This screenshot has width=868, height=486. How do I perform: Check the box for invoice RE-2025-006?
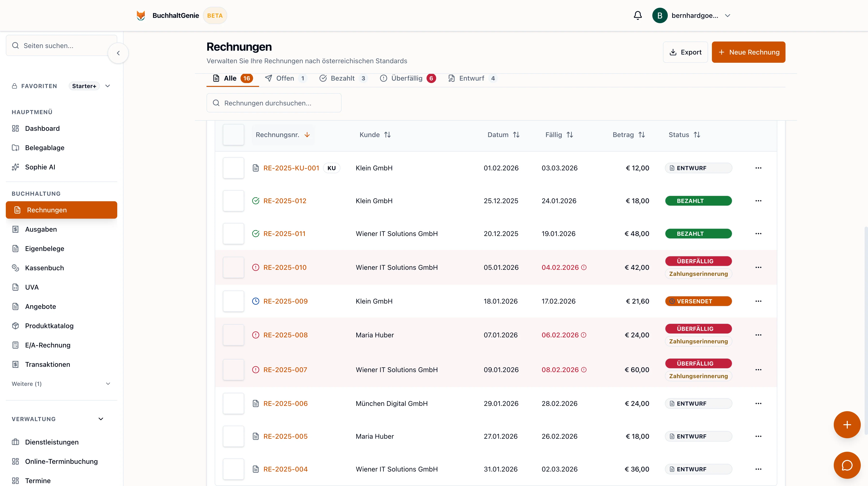(x=233, y=403)
